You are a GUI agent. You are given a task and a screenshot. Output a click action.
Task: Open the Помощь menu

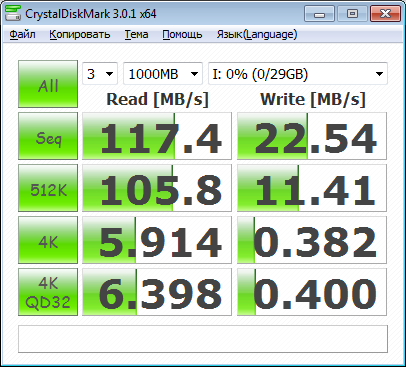pyautogui.click(x=182, y=34)
